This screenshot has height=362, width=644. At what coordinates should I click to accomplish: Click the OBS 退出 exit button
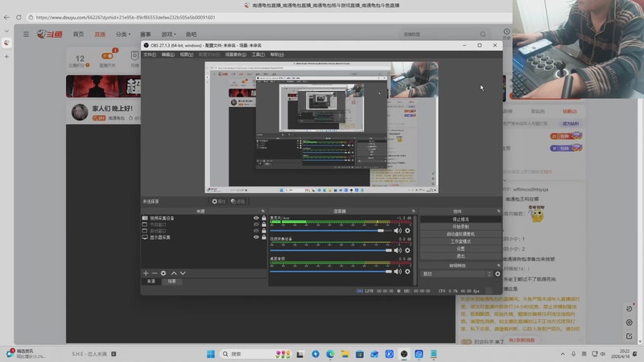[460, 256]
